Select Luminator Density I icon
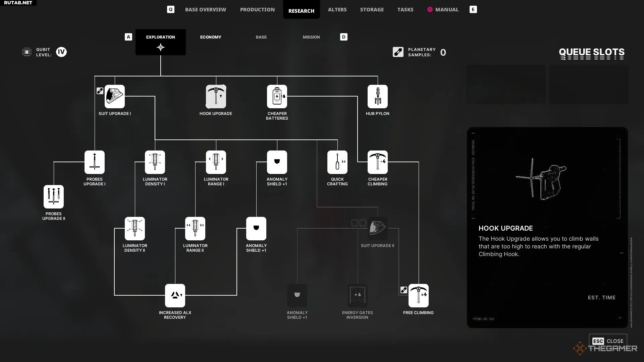 [155, 162]
